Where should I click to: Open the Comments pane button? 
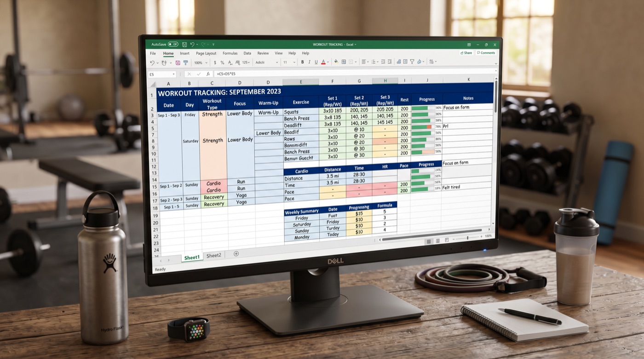486,53
